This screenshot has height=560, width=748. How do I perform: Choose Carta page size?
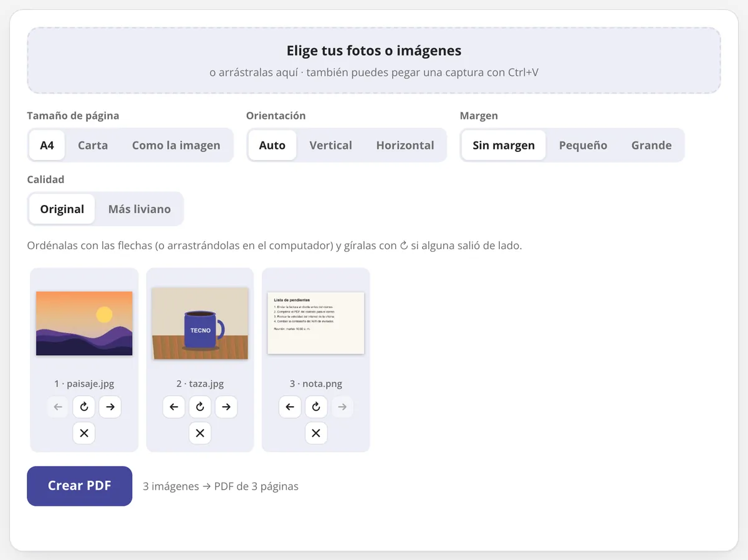[93, 145]
